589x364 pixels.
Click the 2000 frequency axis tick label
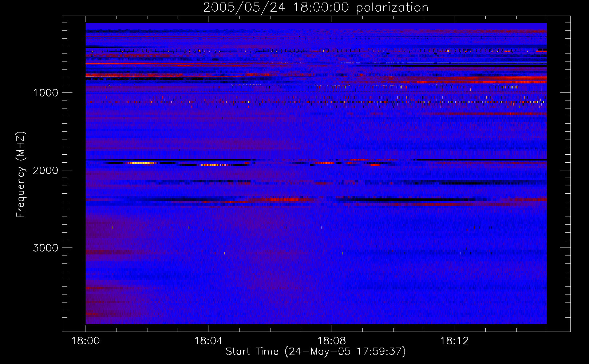(x=46, y=170)
